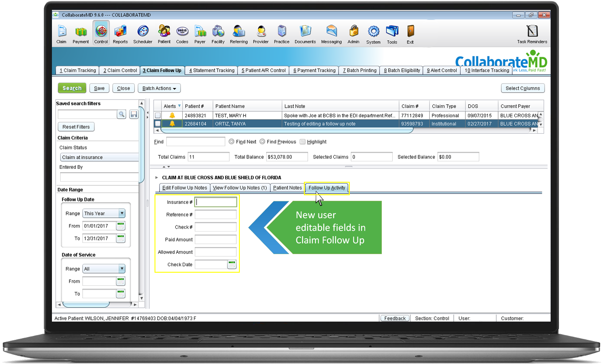Viewport: 603px width, 364px height.
Task: Click the Select Columns button
Action: [x=523, y=88]
